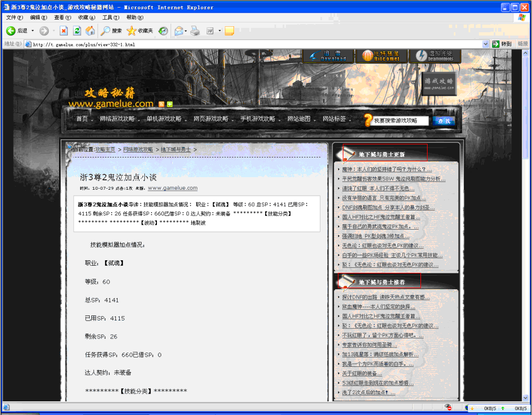The image size is (532, 415).
Task: Expand the Edit button dropdown arrow
Action: click(x=219, y=31)
